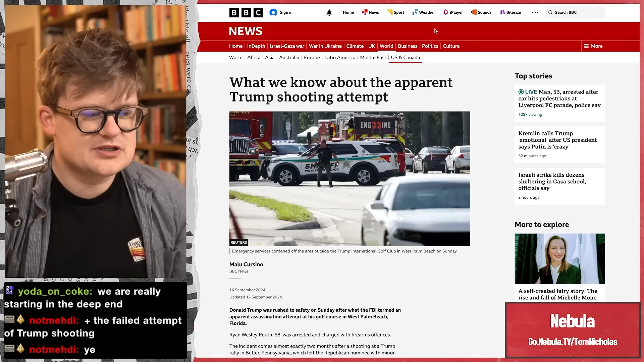Open the LIVE Liverpool FC parade story
The width and height of the screenshot is (644, 362).
[559, 99]
